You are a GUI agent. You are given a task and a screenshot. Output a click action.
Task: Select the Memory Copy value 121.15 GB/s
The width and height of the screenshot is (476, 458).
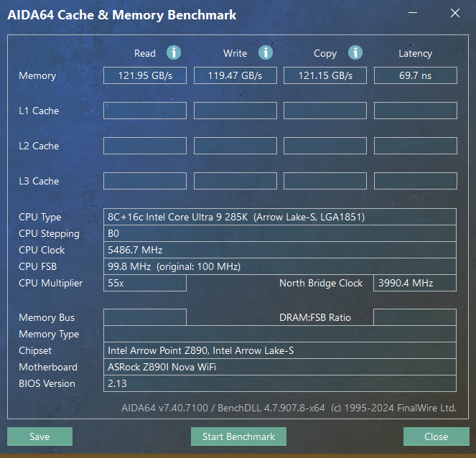[x=325, y=75]
